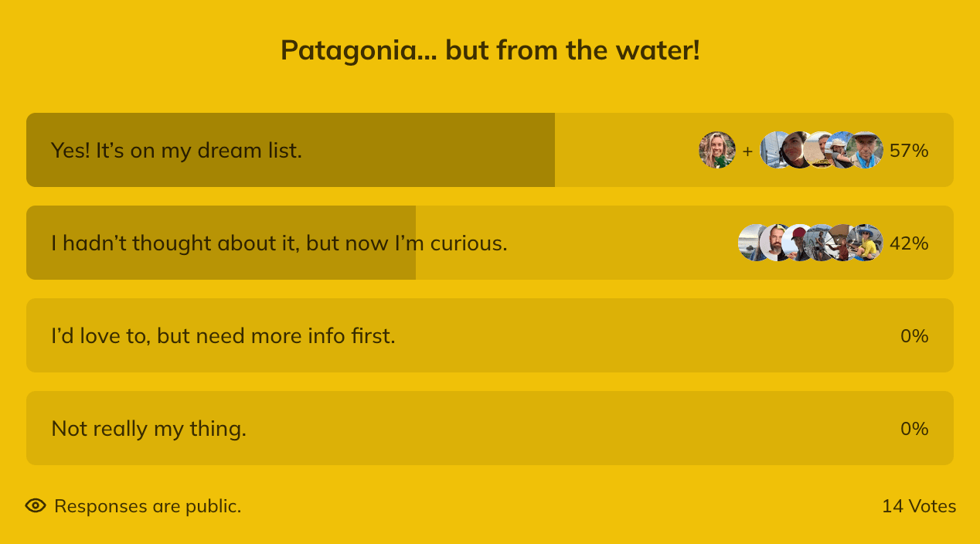Click the 57% result label
The width and height of the screenshot is (980, 544).
[x=909, y=150]
